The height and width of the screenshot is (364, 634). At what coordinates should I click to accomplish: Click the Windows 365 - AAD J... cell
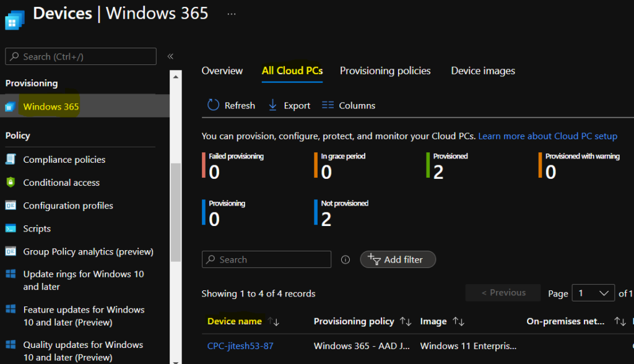pos(362,346)
